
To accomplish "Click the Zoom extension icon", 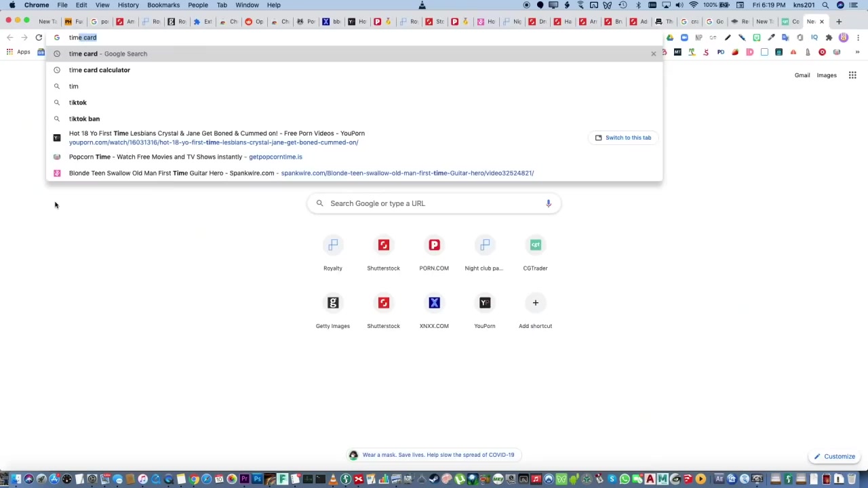I will tap(684, 37).
